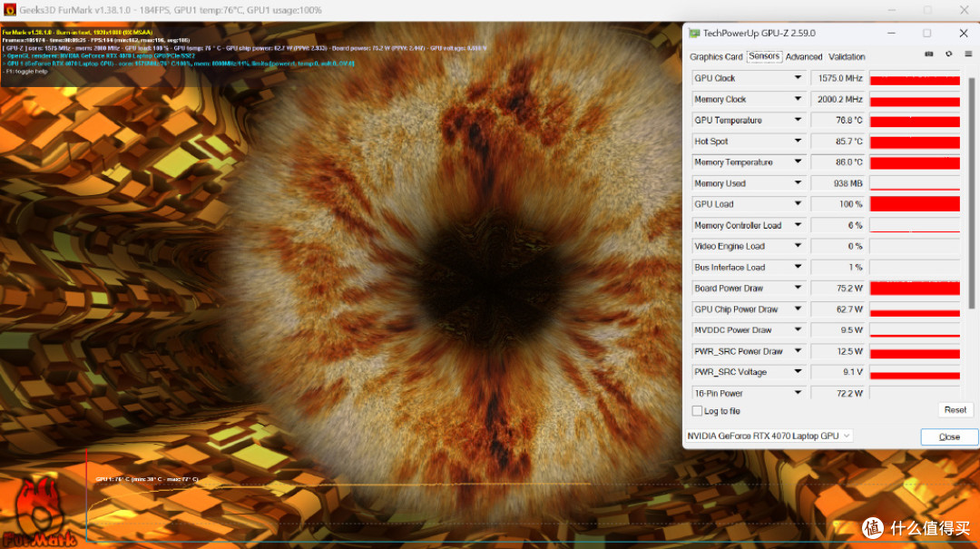The image size is (980, 549).
Task: Open the Validation tab
Action: point(847,57)
